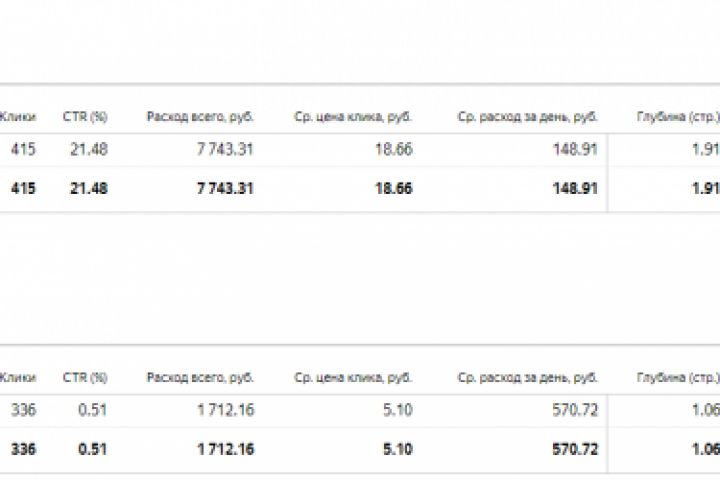Select the bold 0.51 CTR total cell

point(93,449)
